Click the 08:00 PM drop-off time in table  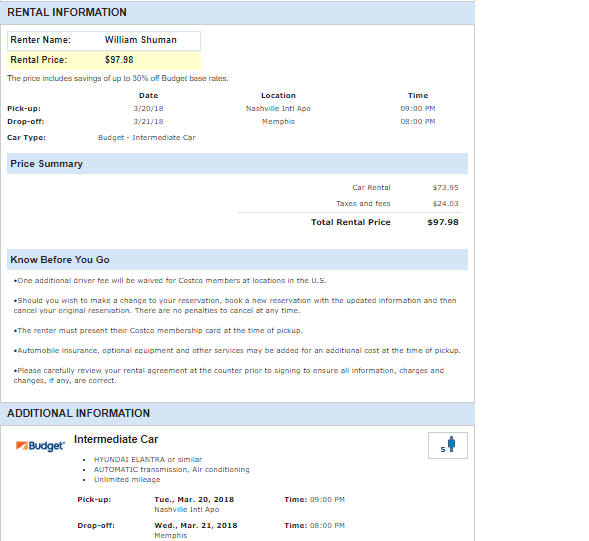418,122
